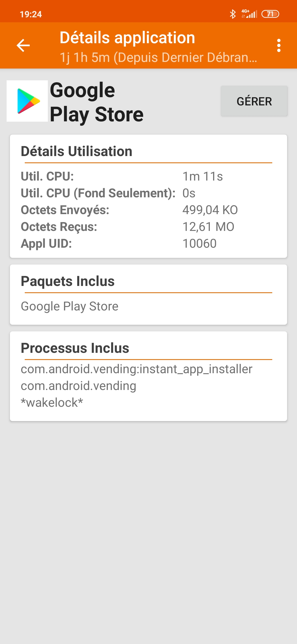Tap the back arrow icon

(x=23, y=45)
